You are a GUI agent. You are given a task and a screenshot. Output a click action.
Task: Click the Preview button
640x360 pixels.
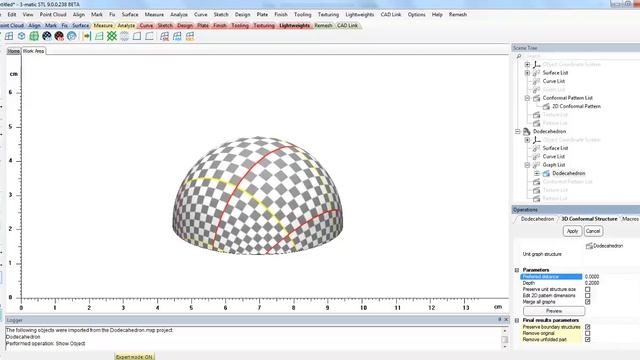(x=553, y=311)
